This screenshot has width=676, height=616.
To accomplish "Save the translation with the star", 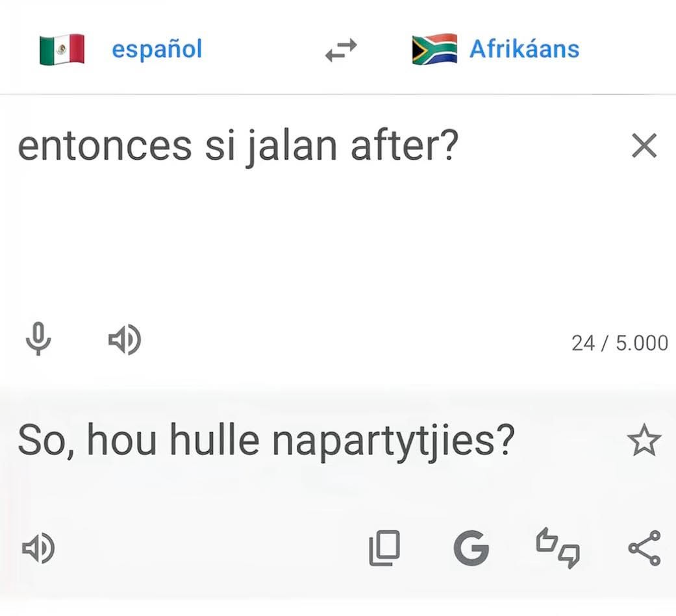I will tap(644, 442).
